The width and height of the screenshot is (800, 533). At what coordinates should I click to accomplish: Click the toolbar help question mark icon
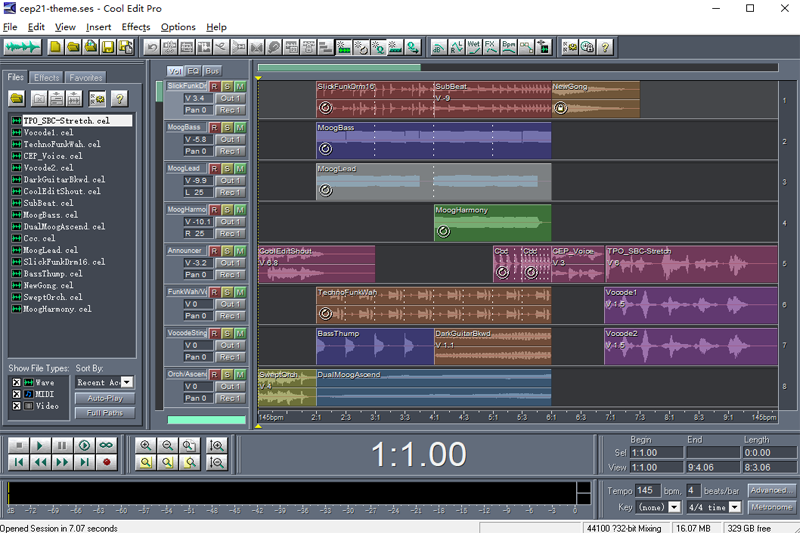pos(605,47)
